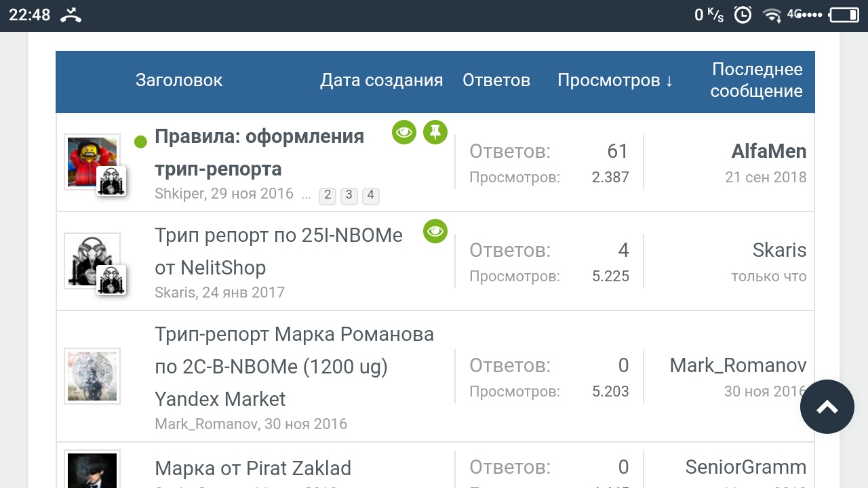
Task: Toggle Просмотров descending sort
Action: (x=615, y=80)
